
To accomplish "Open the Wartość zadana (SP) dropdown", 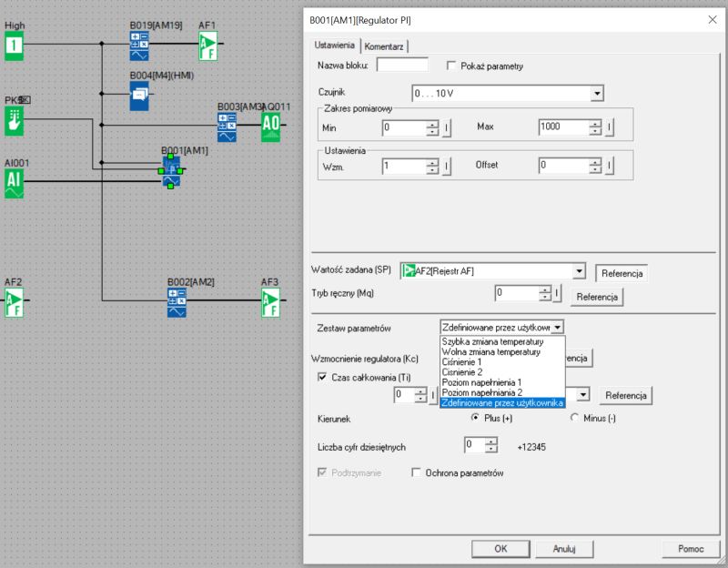I will (x=579, y=270).
